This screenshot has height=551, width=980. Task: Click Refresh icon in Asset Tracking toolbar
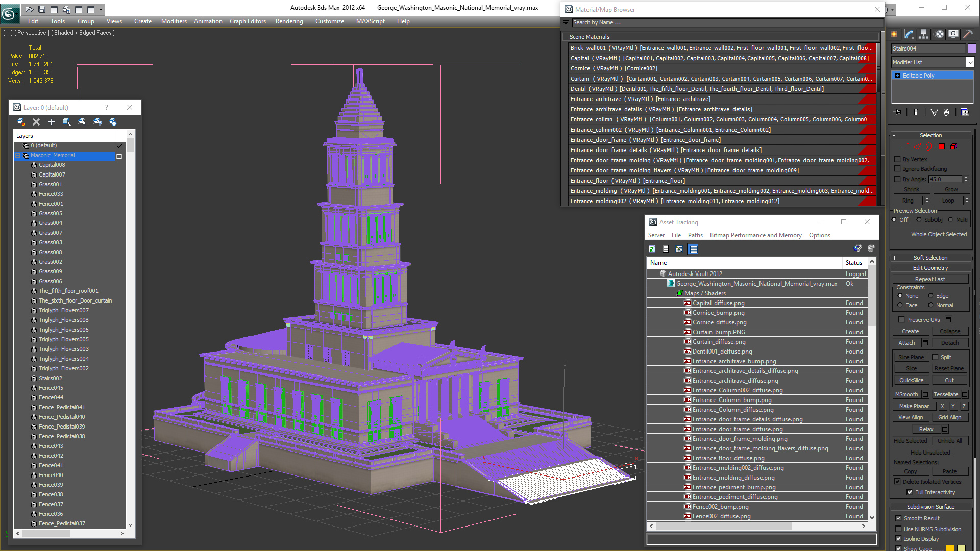[652, 249]
